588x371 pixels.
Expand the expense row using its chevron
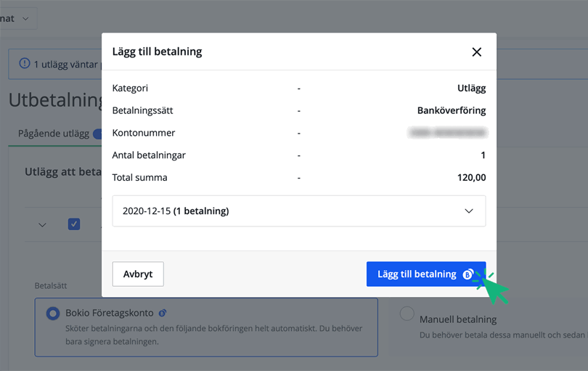click(42, 224)
